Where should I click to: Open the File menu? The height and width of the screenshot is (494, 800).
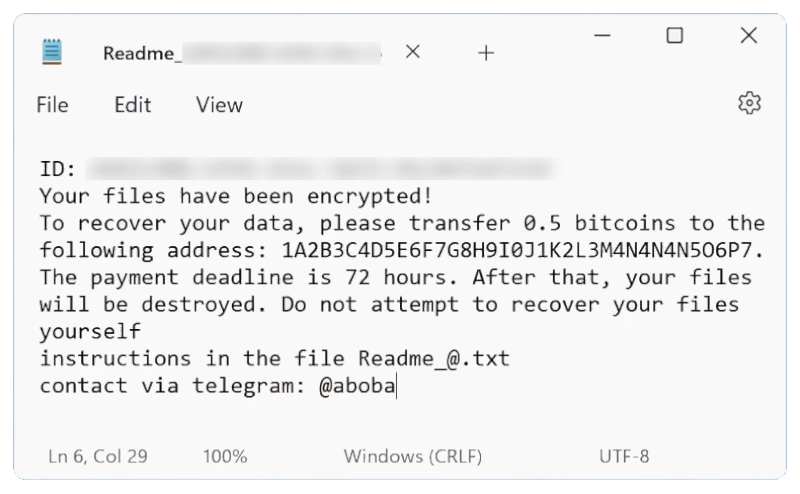[x=52, y=105]
